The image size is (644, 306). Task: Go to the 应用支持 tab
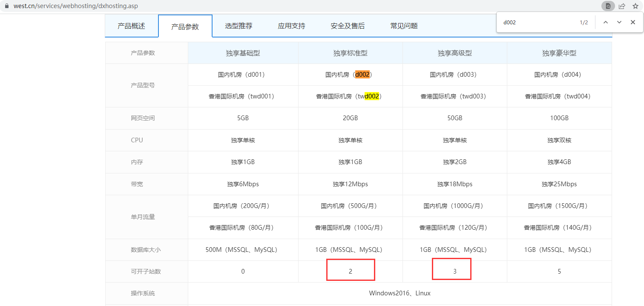pyautogui.click(x=291, y=26)
